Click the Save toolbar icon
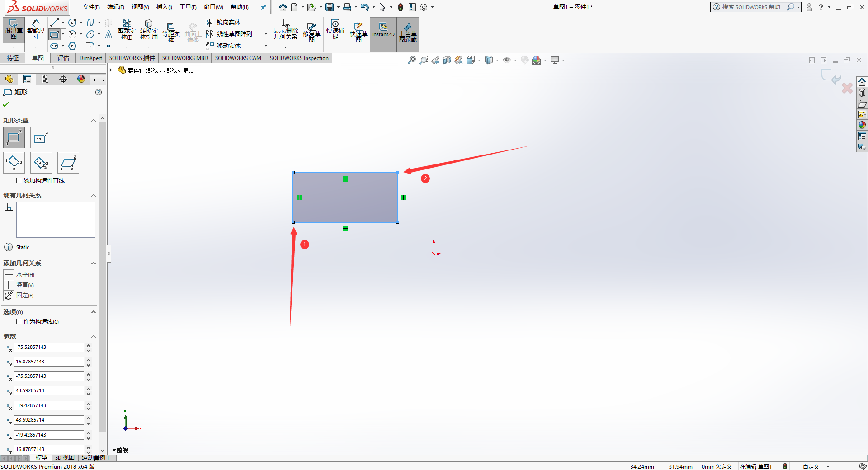 pyautogui.click(x=330, y=7)
